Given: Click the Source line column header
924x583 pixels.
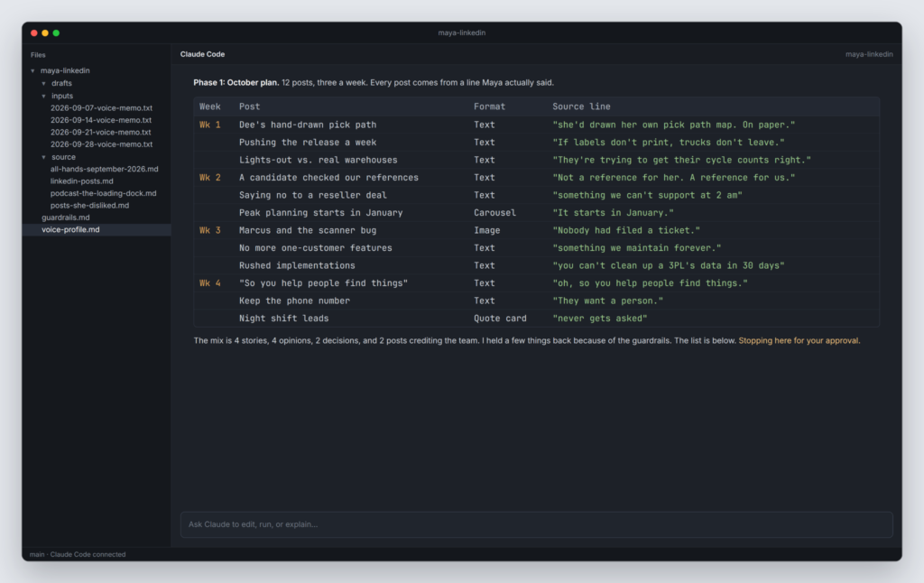Looking at the screenshot, I should [581, 106].
